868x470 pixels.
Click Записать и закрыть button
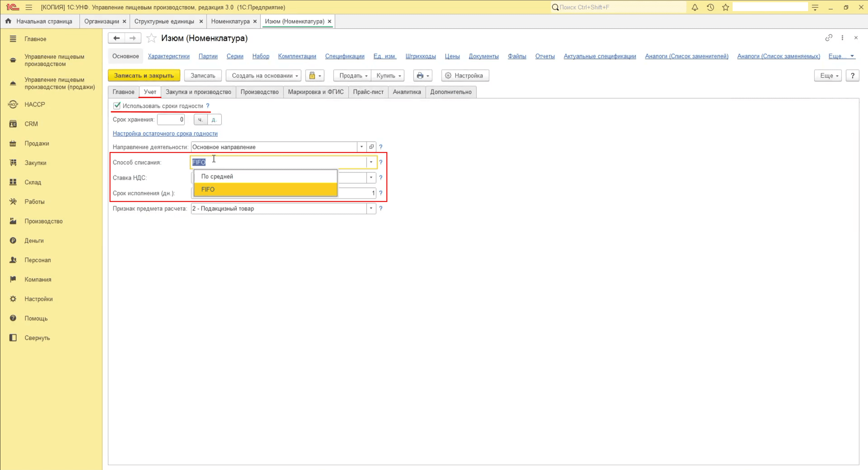[x=144, y=75]
